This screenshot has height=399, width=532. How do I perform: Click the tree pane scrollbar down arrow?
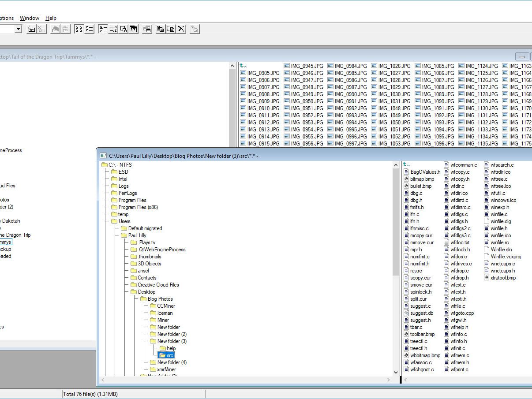[395, 373]
